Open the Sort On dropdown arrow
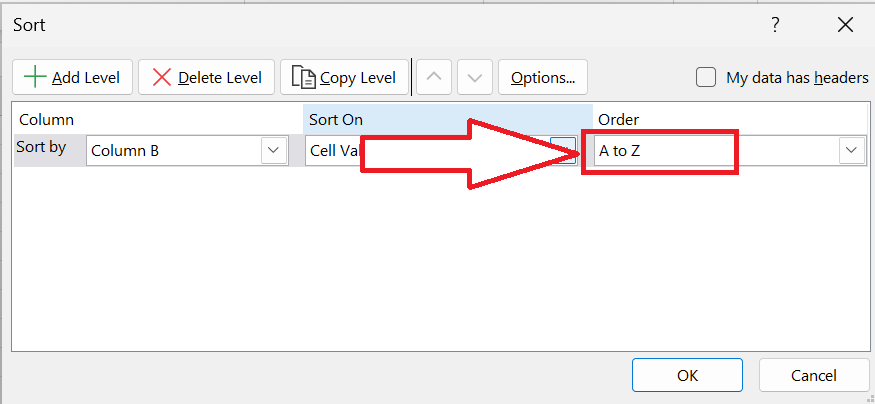The width and height of the screenshot is (875, 404). [562, 150]
